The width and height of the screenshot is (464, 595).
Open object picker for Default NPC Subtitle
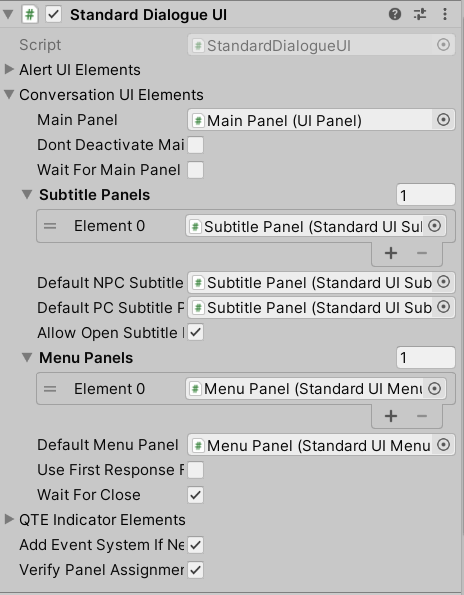coord(443,282)
